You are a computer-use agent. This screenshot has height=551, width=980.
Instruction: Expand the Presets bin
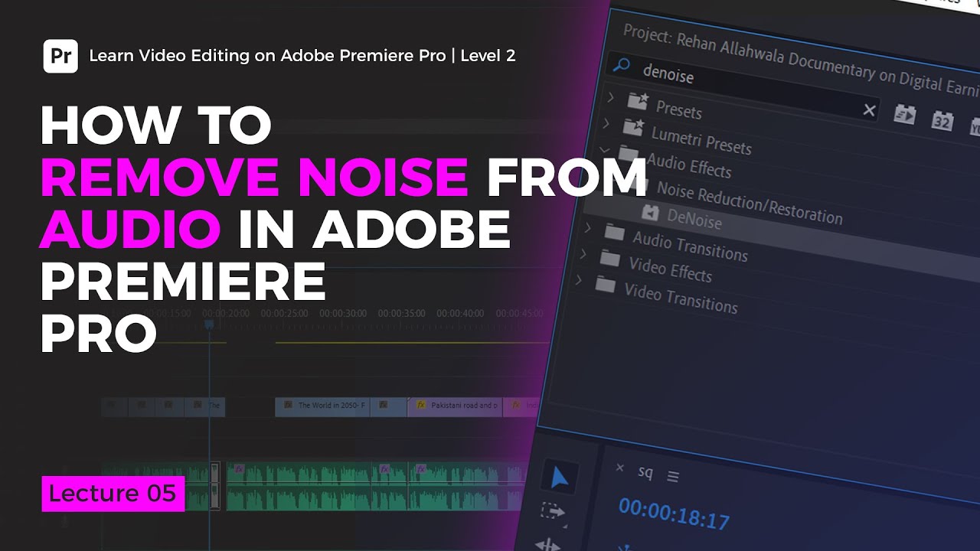[610, 97]
